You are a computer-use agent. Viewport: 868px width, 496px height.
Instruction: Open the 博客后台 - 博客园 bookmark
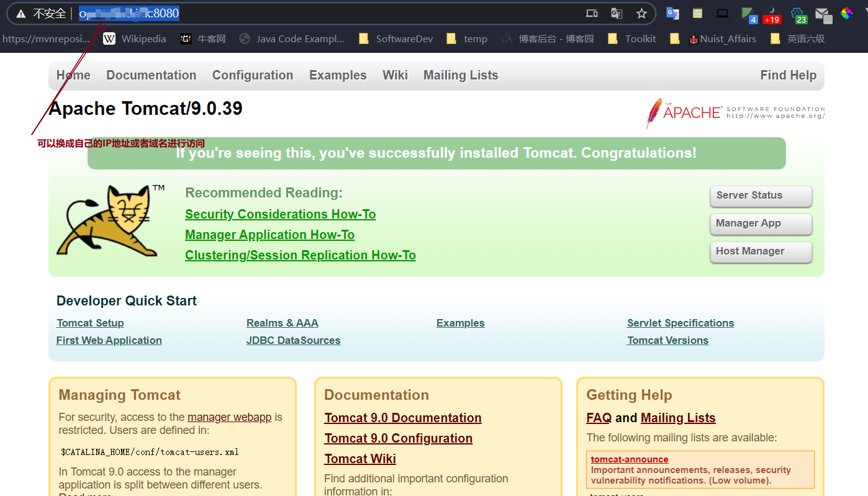(548, 39)
